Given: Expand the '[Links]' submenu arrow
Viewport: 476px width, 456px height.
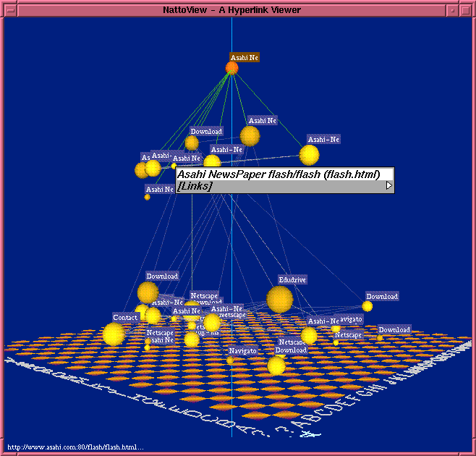Looking at the screenshot, I should pos(389,185).
